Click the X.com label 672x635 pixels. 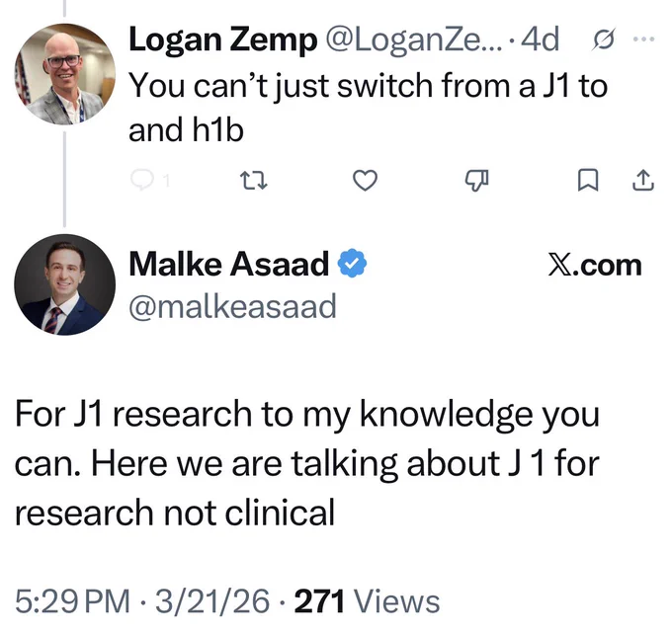[x=595, y=266]
